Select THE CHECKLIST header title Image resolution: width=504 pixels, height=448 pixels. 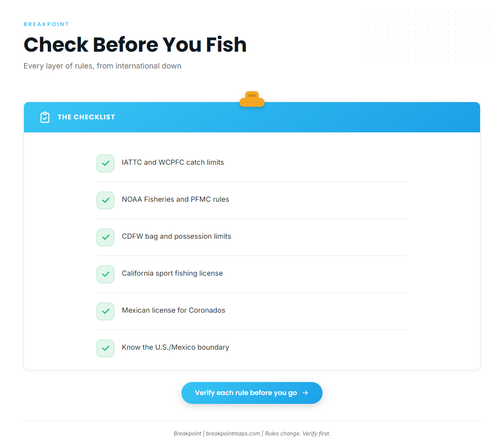tap(86, 117)
